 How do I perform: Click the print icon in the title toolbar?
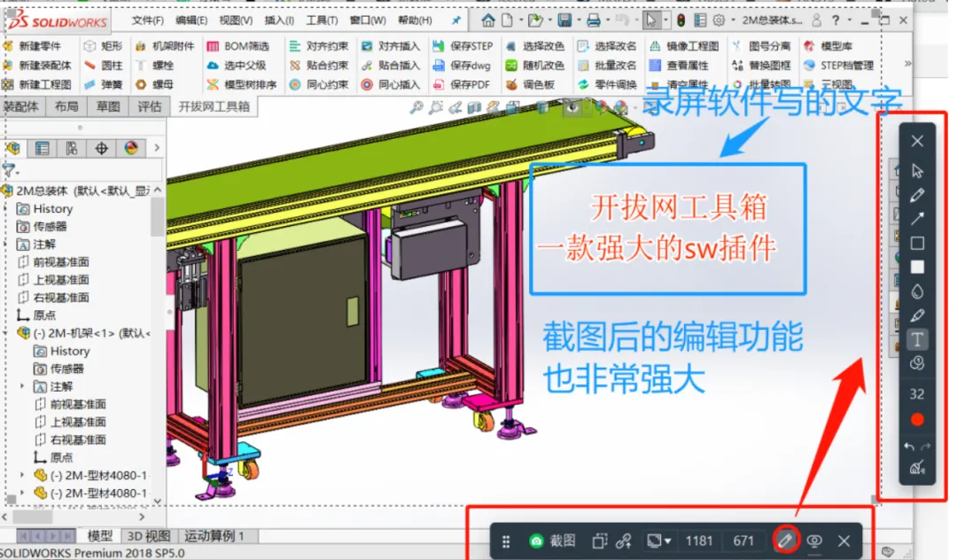(593, 20)
